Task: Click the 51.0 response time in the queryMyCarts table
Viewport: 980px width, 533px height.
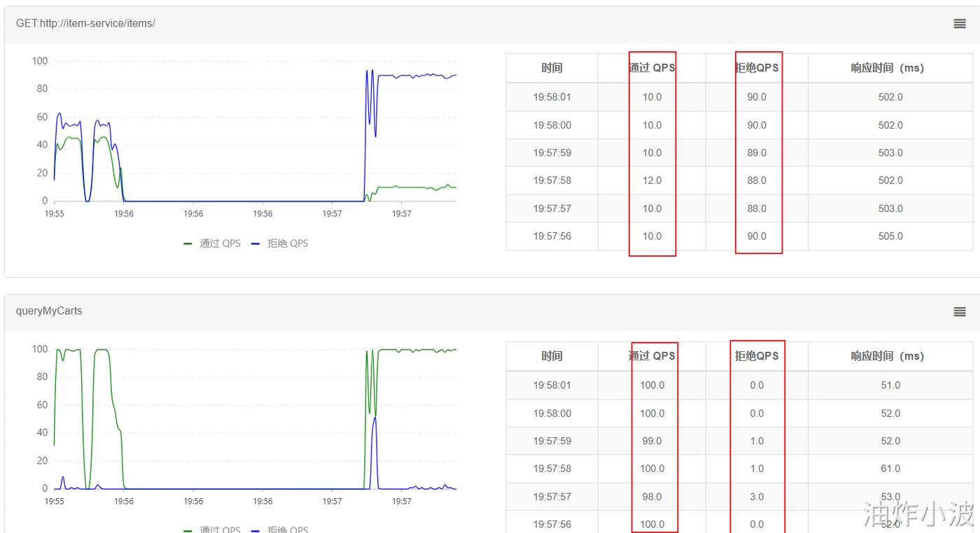Action: pyautogui.click(x=890, y=385)
